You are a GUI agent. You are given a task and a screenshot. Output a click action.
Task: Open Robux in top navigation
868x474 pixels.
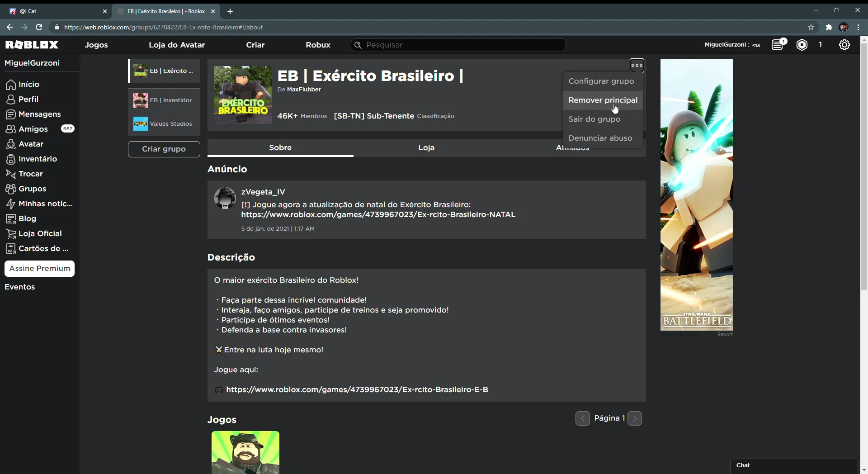318,45
